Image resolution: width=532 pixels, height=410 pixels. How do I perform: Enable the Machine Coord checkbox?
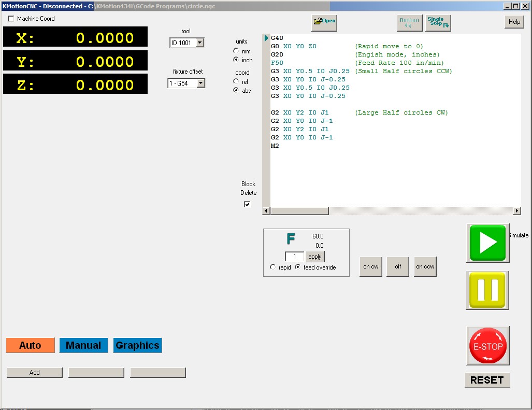tap(11, 19)
